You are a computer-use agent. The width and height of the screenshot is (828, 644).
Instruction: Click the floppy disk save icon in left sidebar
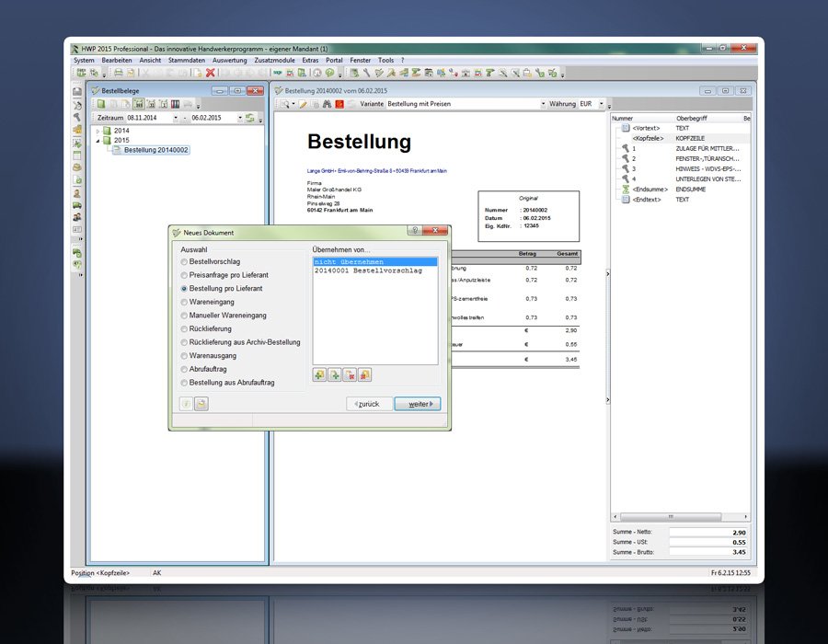(x=77, y=91)
